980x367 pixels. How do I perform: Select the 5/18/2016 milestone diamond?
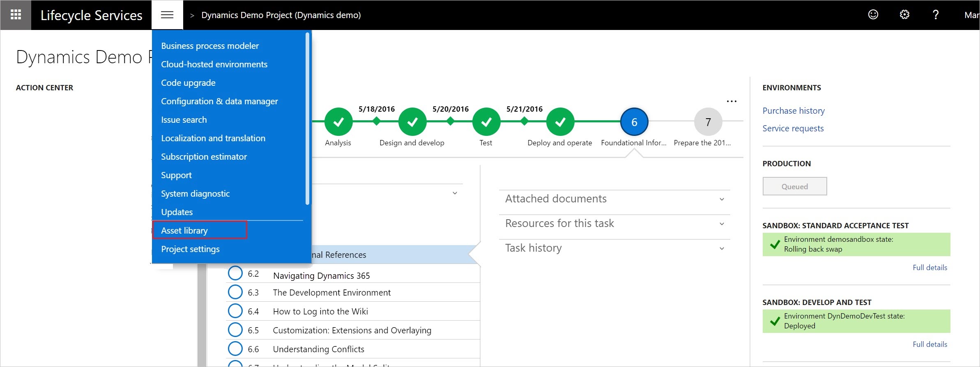tap(377, 121)
